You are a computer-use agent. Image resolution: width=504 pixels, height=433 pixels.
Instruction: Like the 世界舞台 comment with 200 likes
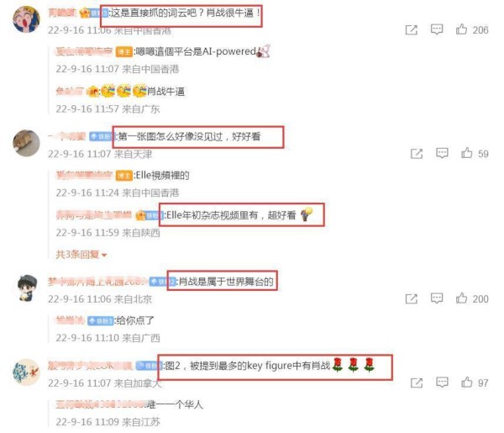461,298
